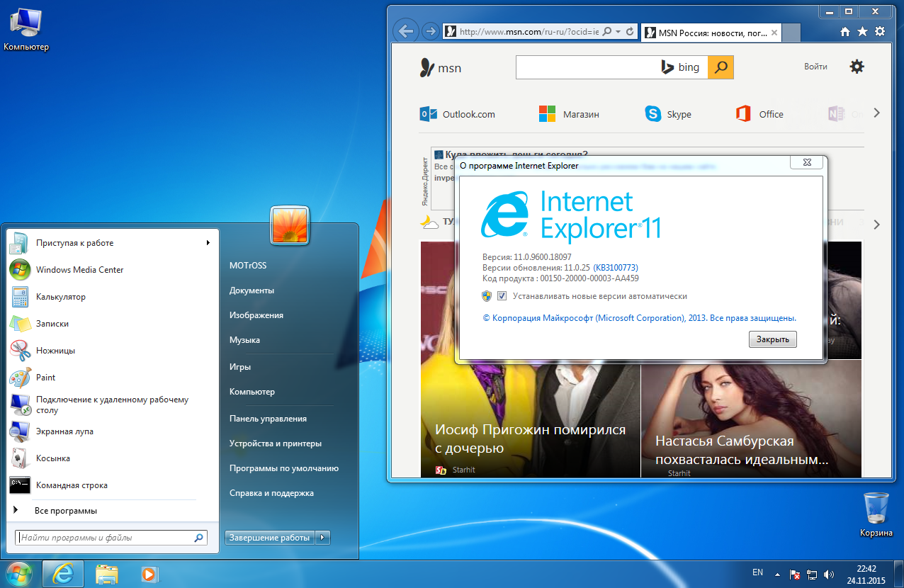Click the orange Bing search button

[x=721, y=67]
